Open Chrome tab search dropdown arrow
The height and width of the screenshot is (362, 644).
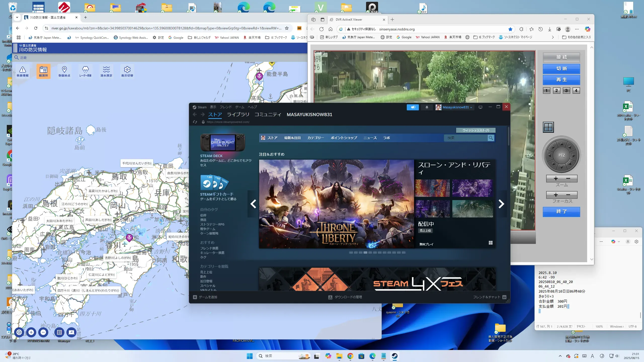pyautogui.click(x=17, y=17)
